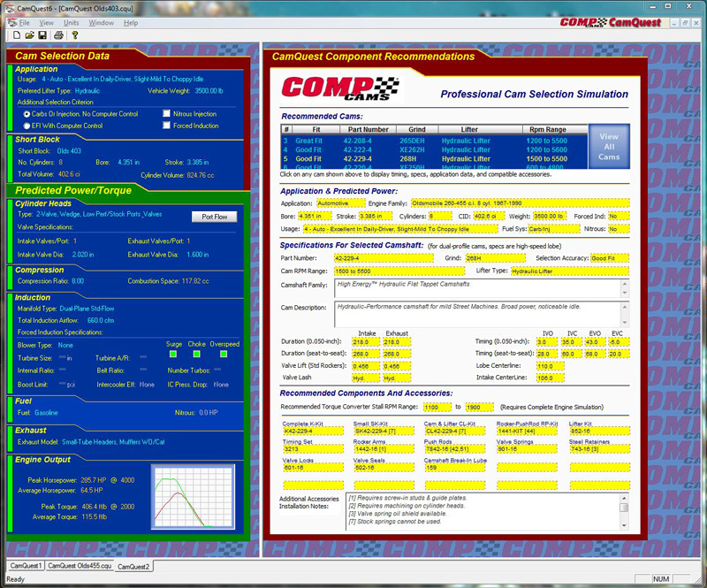Click the Blower Type None value
Viewport: 707px width, 588px height.
tap(65, 345)
